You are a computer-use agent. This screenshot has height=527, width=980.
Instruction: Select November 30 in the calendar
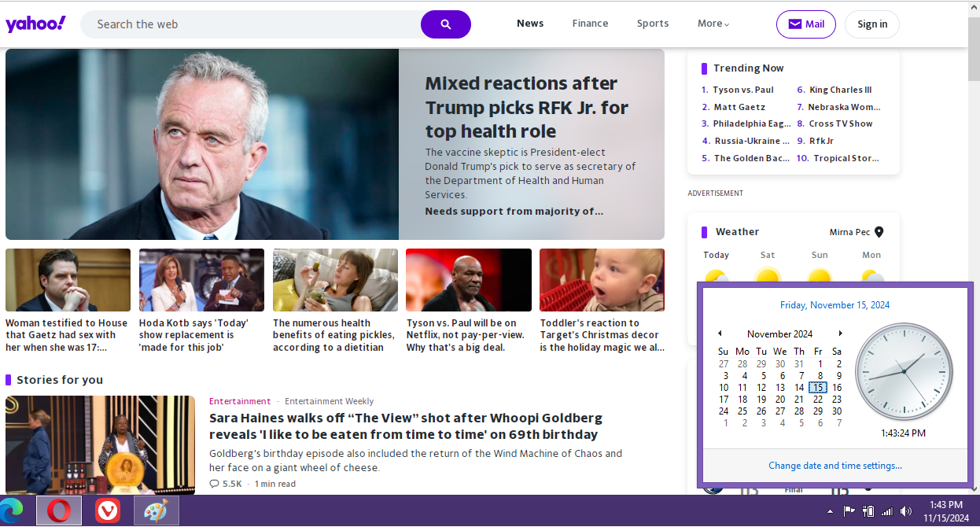click(x=837, y=411)
